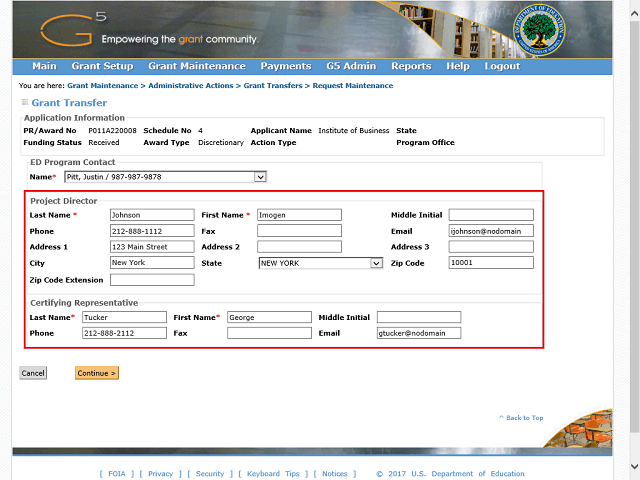Viewport: 640px width, 480px height.
Task: Select the Grant Setup menu
Action: [x=102, y=66]
